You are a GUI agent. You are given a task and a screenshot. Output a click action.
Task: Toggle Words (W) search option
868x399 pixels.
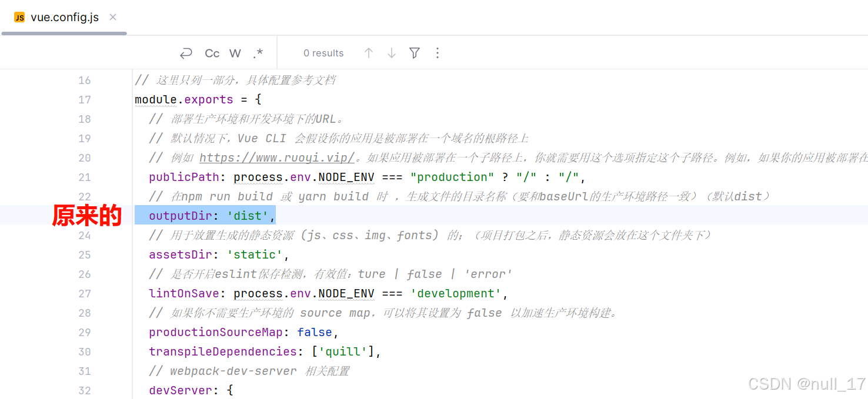[x=235, y=53]
